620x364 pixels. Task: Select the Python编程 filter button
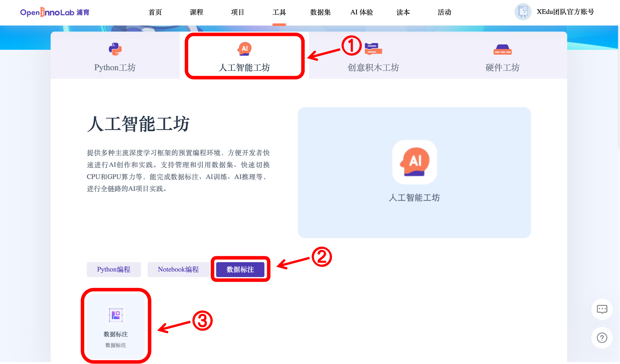point(114,270)
